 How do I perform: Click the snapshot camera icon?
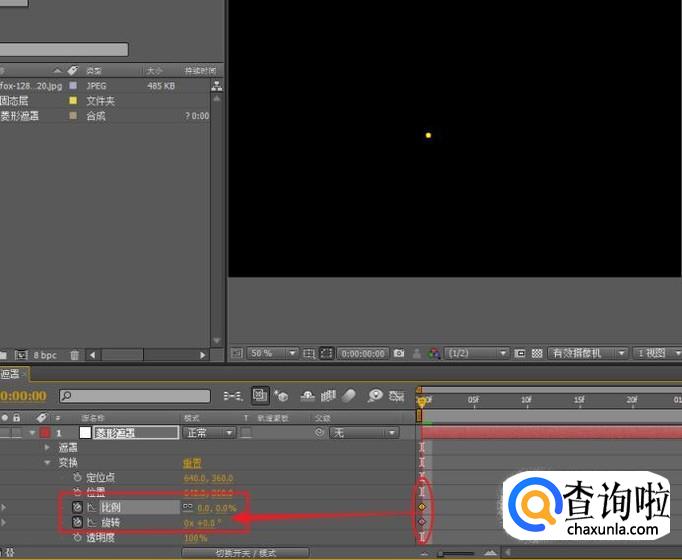399,353
